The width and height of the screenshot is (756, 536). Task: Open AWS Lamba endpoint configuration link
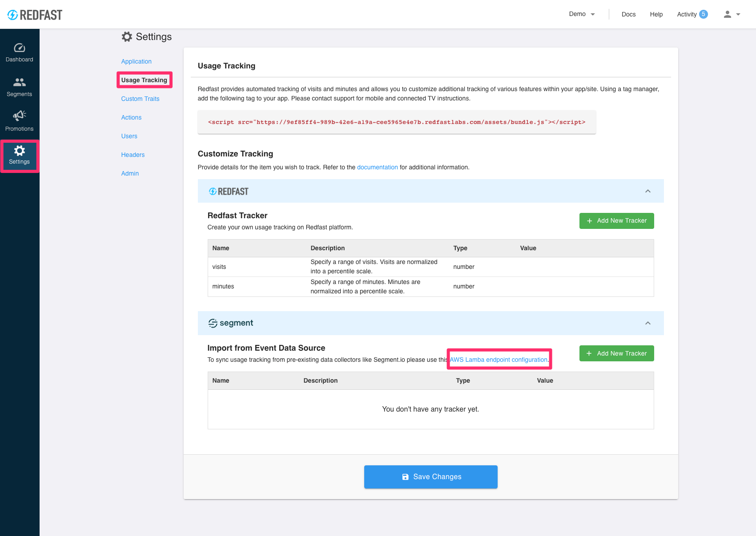[x=499, y=360]
